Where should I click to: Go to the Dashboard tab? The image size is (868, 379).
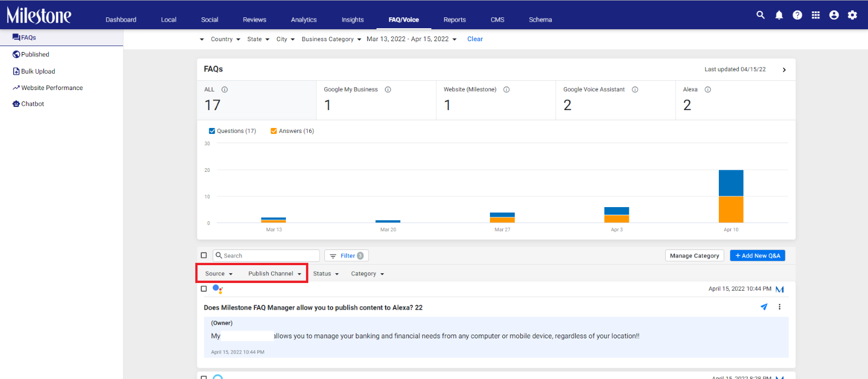121,20
